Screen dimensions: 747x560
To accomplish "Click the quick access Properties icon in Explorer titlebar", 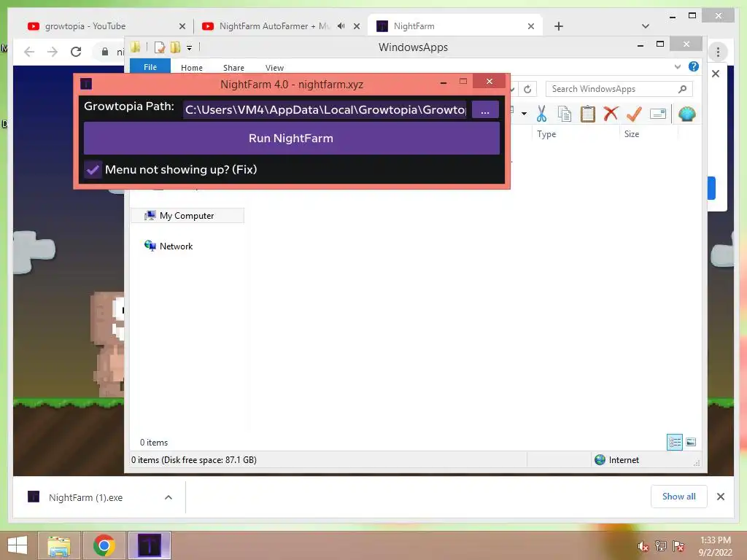I will click(x=160, y=47).
